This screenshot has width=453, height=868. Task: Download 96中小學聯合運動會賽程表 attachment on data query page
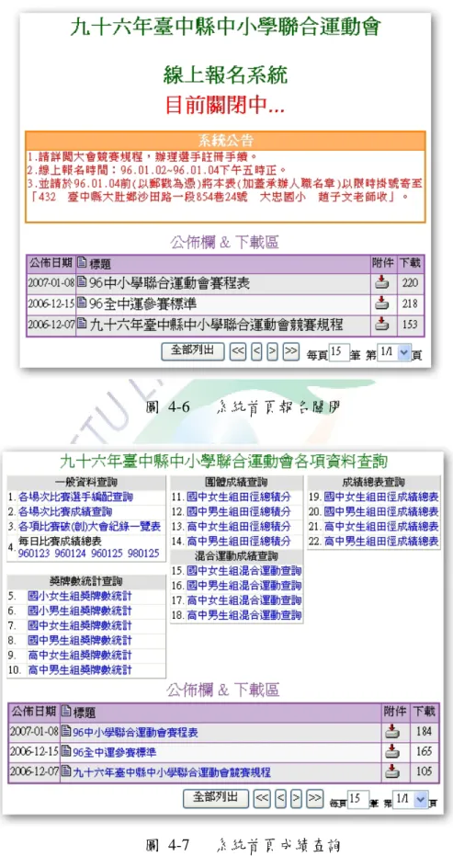tap(392, 731)
